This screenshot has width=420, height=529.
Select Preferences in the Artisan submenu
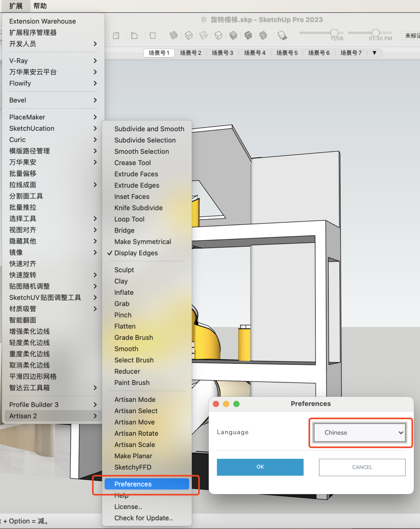tap(133, 484)
